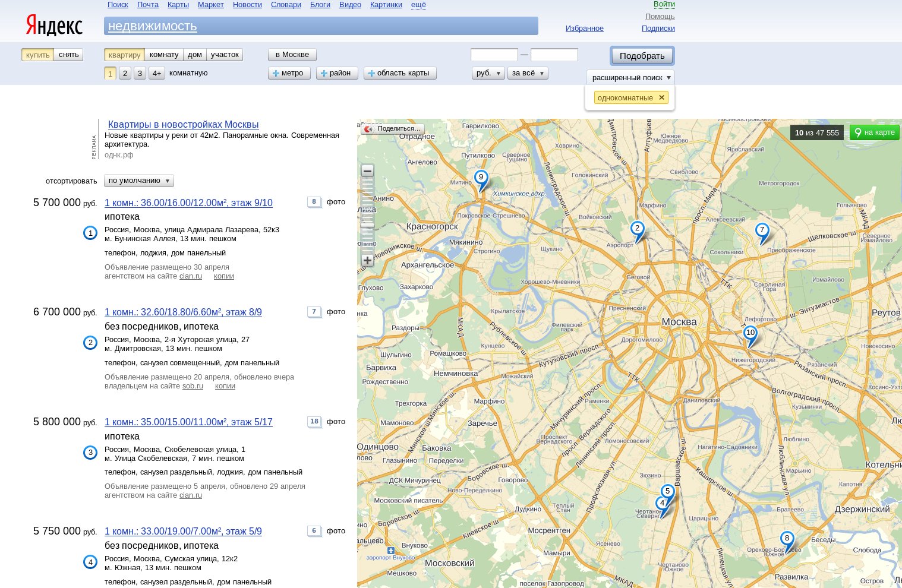The width and height of the screenshot is (902, 588).
Task: Click map marker number 7
Action: pyautogui.click(x=762, y=231)
